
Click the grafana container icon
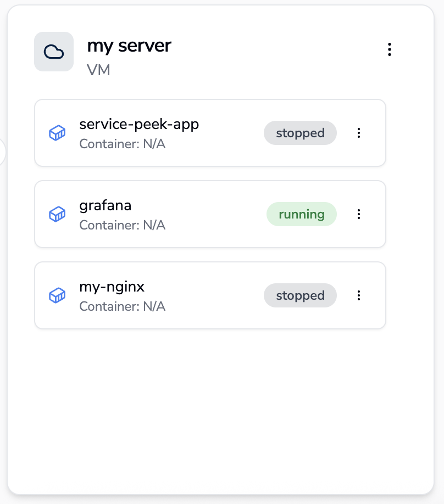(x=57, y=214)
